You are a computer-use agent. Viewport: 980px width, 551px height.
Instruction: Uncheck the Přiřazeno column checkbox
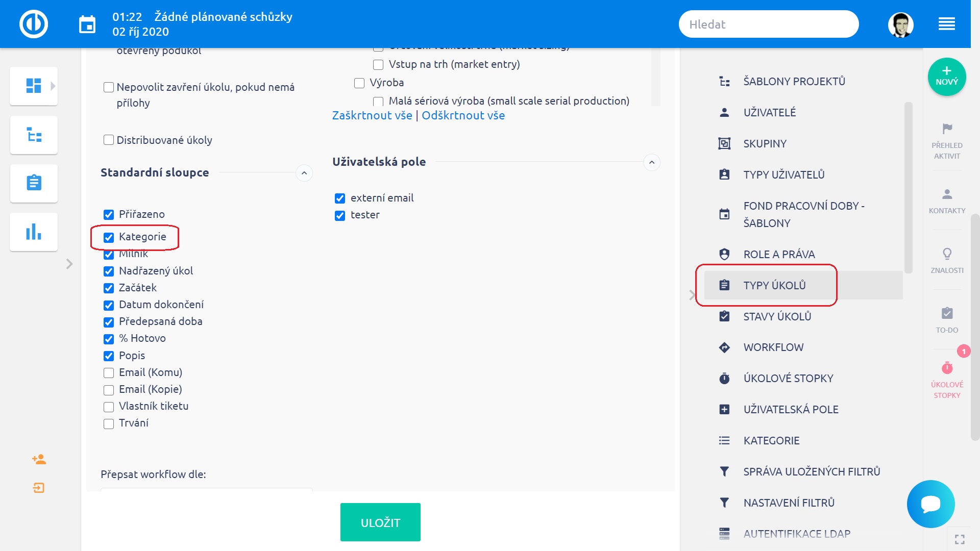pyautogui.click(x=109, y=215)
